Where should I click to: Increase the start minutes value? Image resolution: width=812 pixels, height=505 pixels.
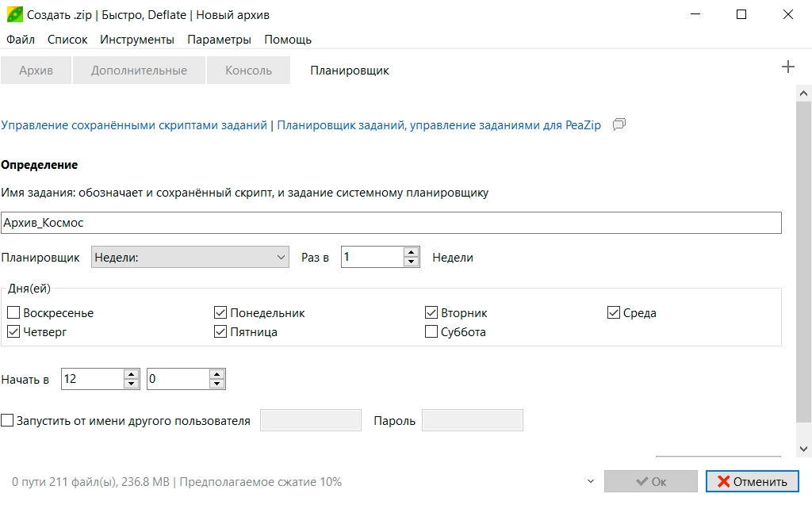pyautogui.click(x=217, y=374)
